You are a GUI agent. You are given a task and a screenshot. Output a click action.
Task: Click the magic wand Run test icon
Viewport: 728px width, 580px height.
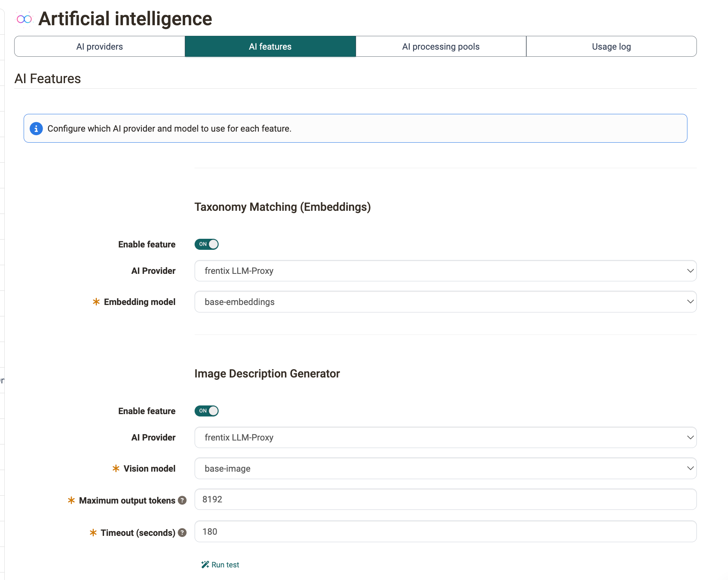[x=205, y=565]
